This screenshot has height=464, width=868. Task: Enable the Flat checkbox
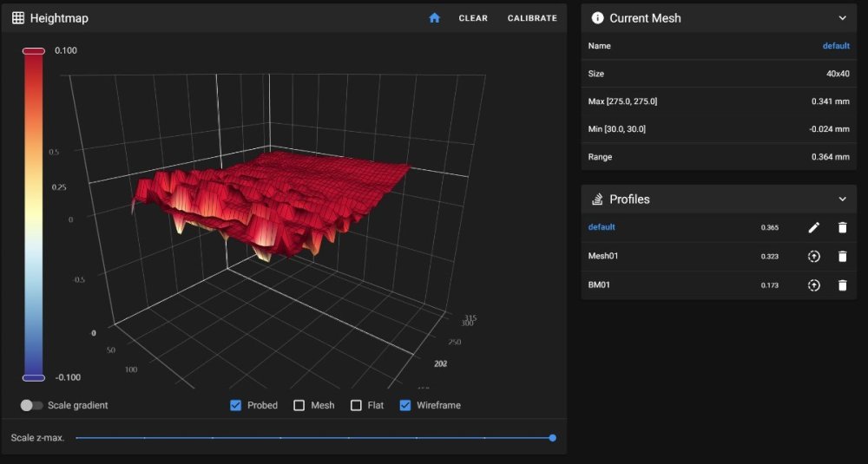click(356, 405)
